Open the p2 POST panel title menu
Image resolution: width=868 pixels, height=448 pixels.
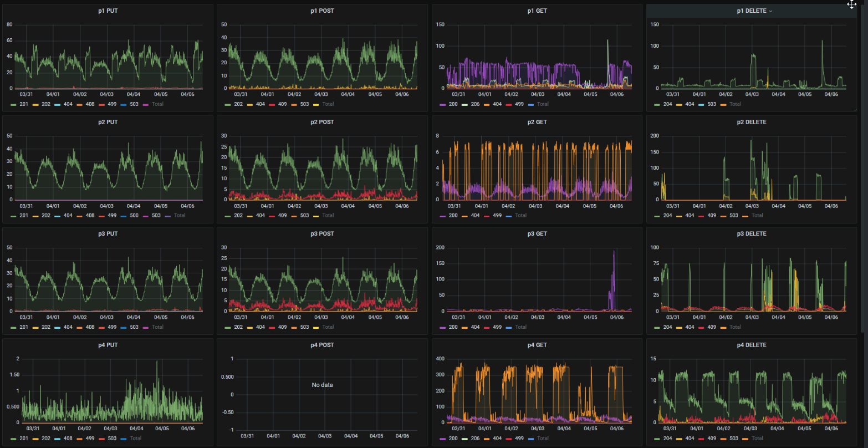pos(322,122)
